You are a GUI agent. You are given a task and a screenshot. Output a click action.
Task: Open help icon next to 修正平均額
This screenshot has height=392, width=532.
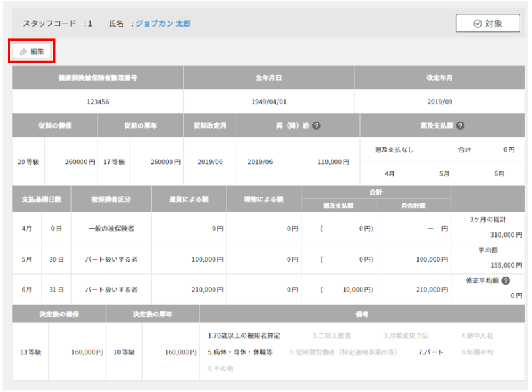(506, 281)
